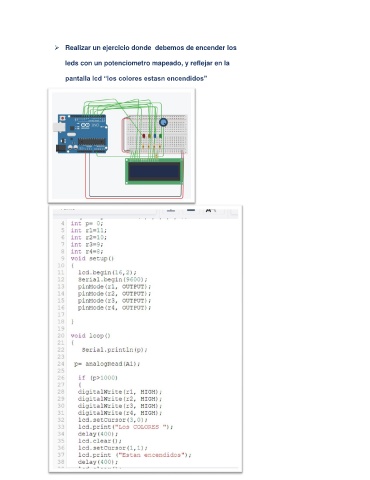Select the Arduino Uno board

(82, 134)
